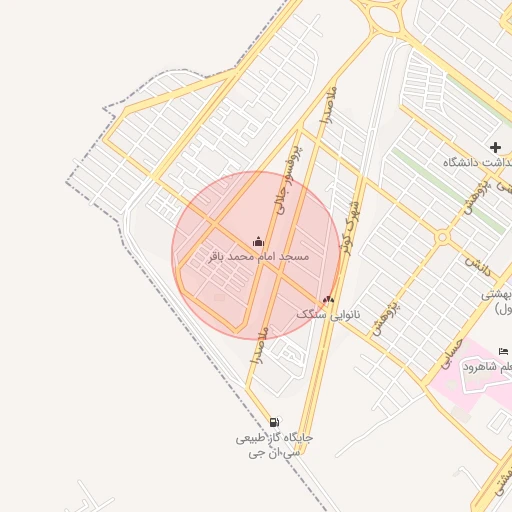Image resolution: width=512 pixels, height=512 pixels.
Task: Select the medical cross icon near دانشگاه
Action: coord(495,147)
